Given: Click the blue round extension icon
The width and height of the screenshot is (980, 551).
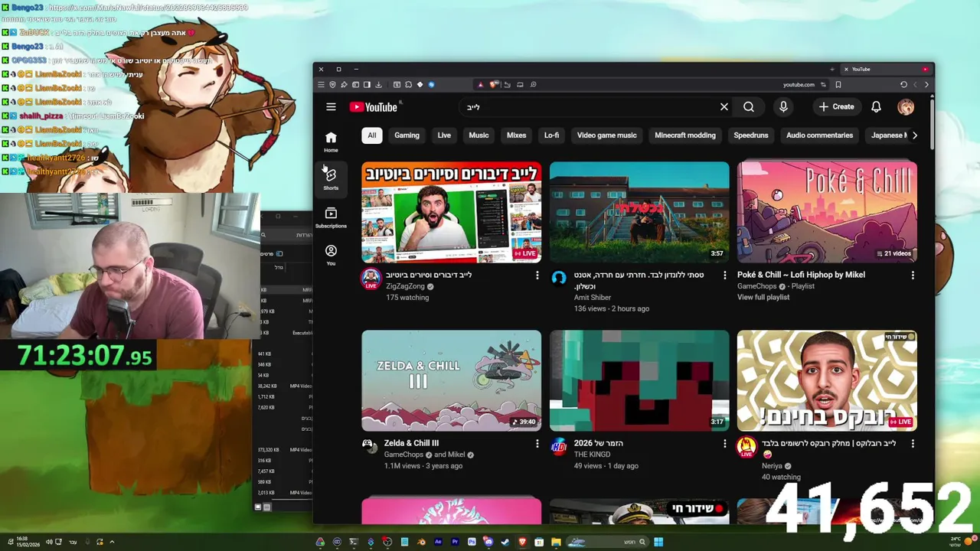Looking at the screenshot, I should click(x=431, y=84).
